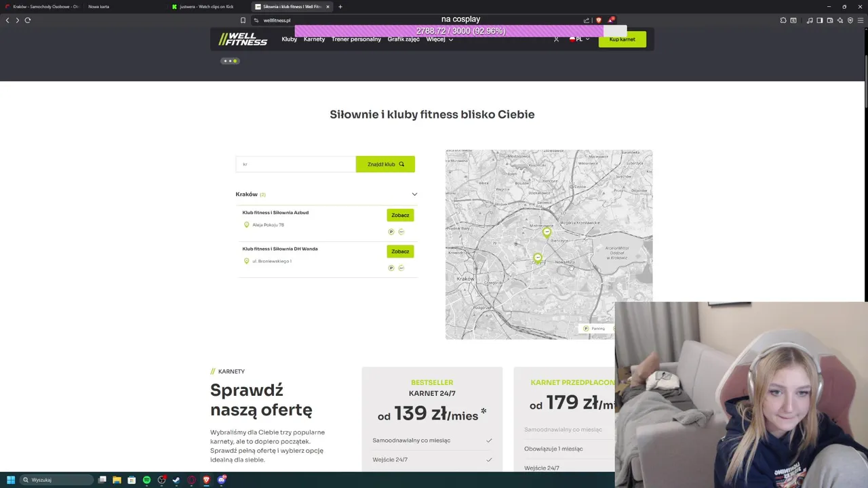Open the Karnety menu item

coord(314,39)
